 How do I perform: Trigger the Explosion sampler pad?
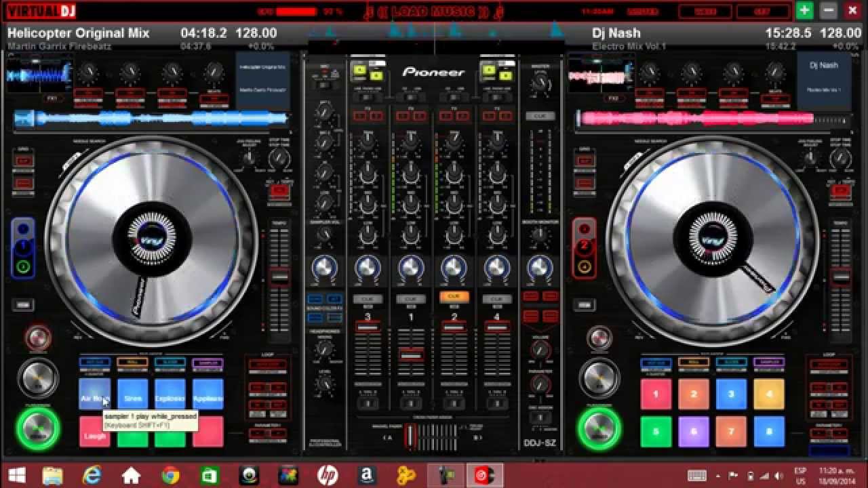click(170, 394)
